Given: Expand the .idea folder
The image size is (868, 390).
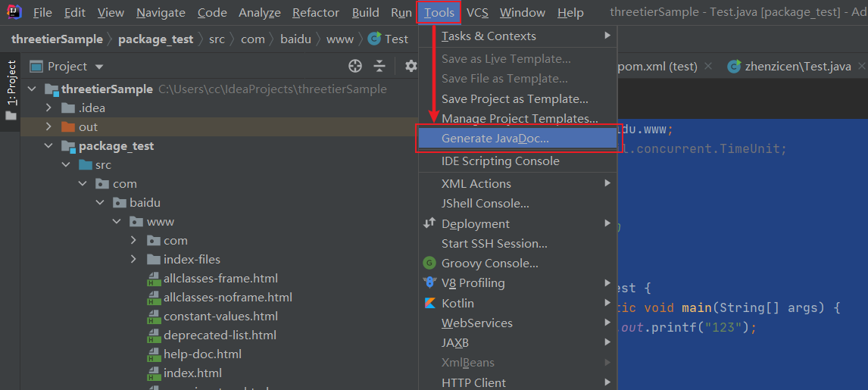Looking at the screenshot, I should pyautogui.click(x=49, y=108).
